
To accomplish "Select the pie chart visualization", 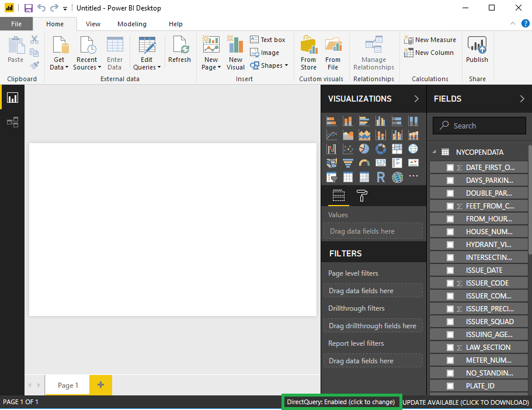I will pos(364,149).
